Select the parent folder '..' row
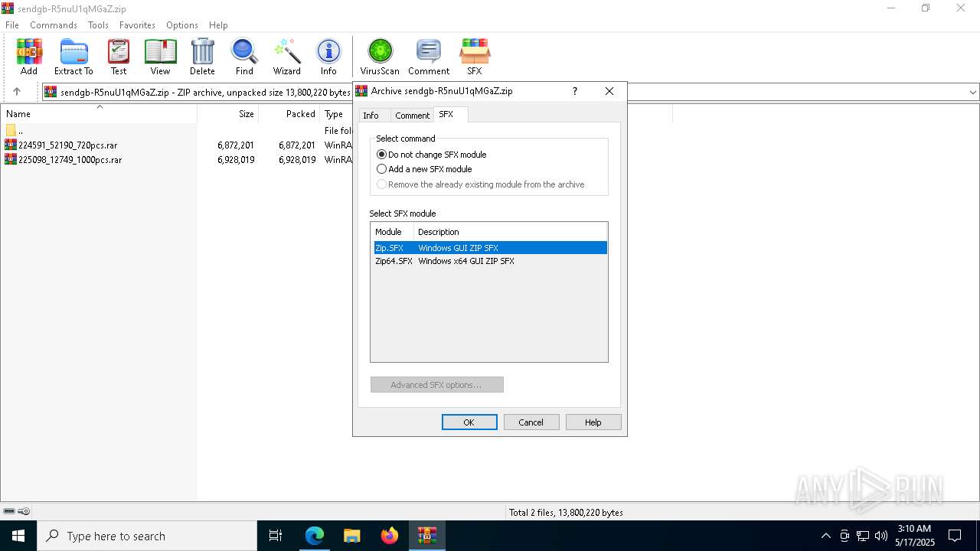 [x=15, y=131]
